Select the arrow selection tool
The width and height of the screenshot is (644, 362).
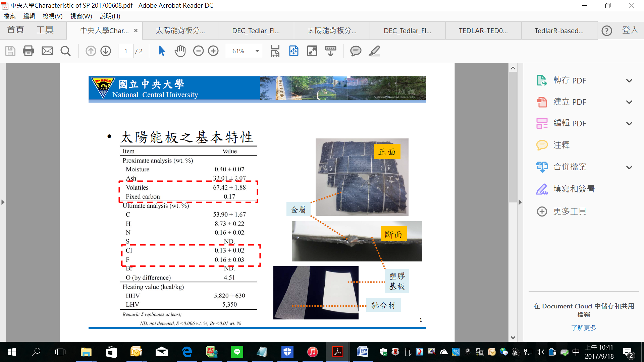pos(162,51)
